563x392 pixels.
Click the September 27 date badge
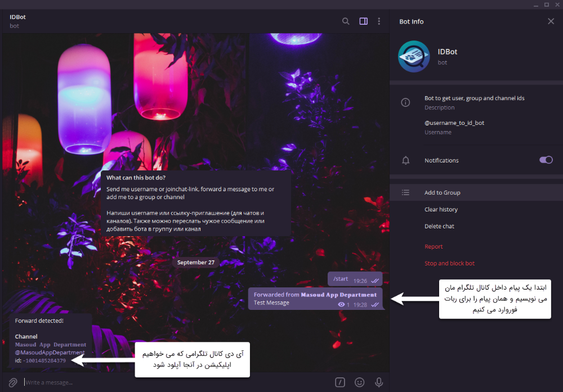(196, 263)
